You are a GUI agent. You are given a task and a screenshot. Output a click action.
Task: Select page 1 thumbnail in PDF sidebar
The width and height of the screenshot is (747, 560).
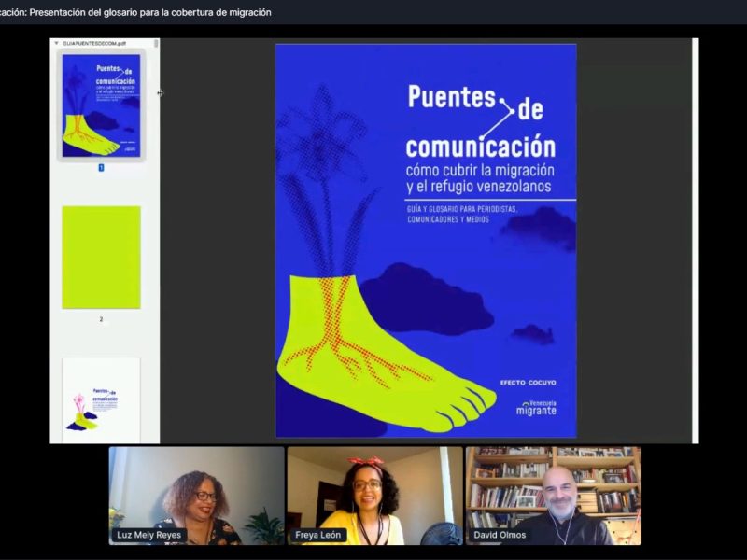pyautogui.click(x=101, y=105)
